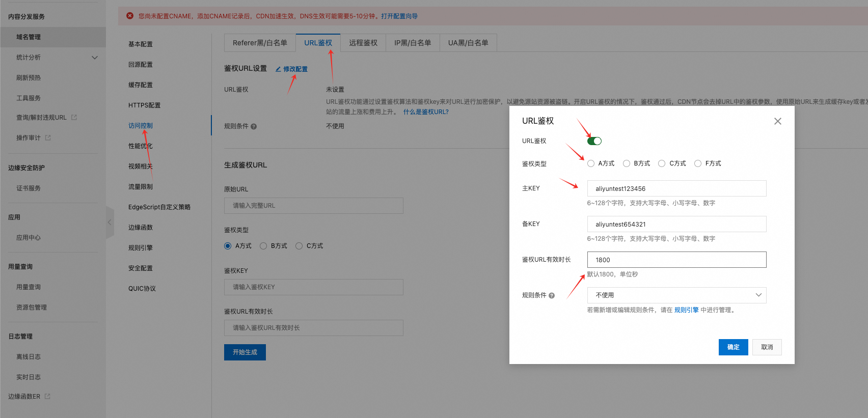Select B方式 radio in dialog 鉴权类型
Image resolution: width=868 pixels, height=418 pixels.
point(627,163)
